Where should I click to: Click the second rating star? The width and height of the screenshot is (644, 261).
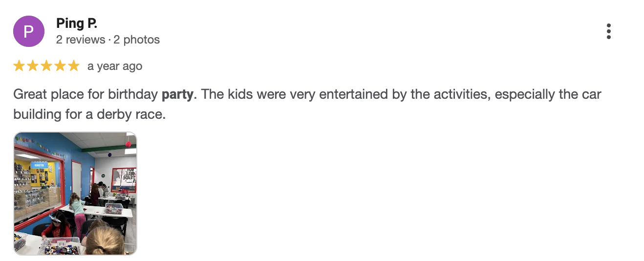(33, 66)
